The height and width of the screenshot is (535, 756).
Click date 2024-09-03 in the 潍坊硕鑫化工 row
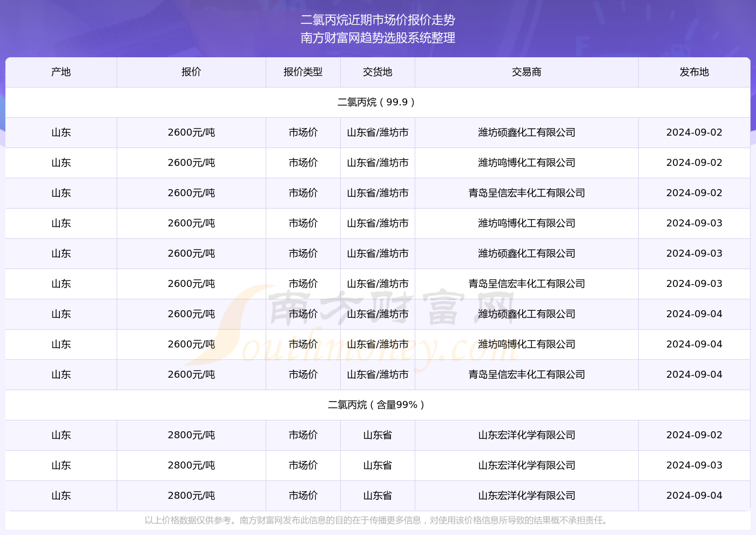click(x=694, y=253)
